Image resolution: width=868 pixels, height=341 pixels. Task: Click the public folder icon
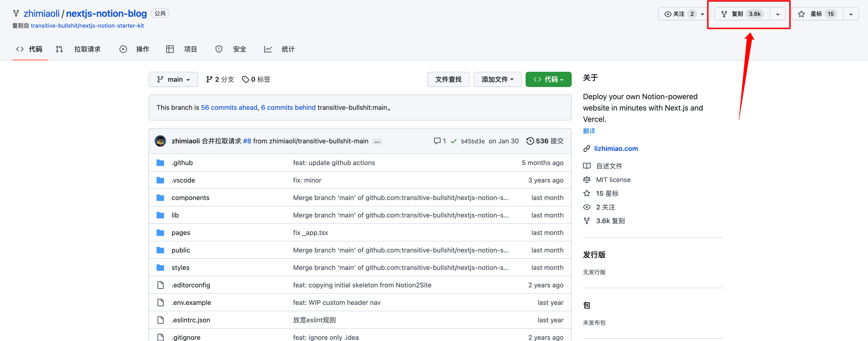pyautogui.click(x=160, y=250)
